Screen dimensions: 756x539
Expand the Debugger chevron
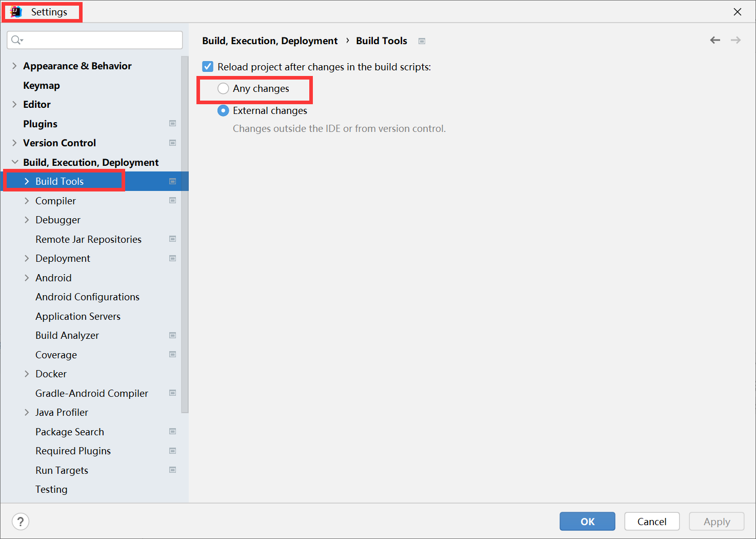(27, 220)
